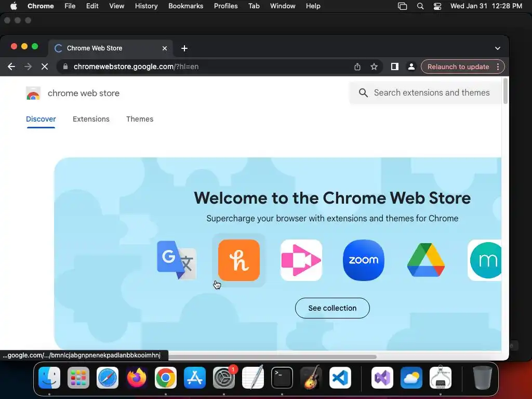Stop page loading with X button
This screenshot has width=532, height=399.
tap(45, 66)
